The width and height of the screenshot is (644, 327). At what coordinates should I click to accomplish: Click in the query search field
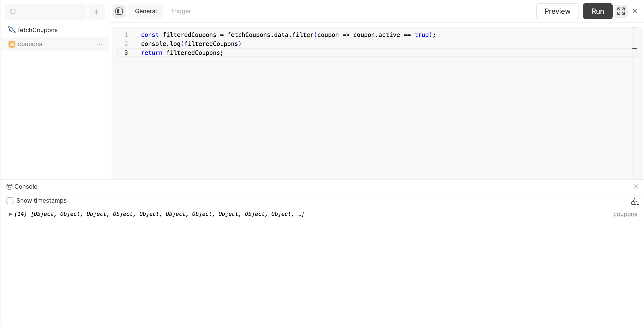click(50, 12)
